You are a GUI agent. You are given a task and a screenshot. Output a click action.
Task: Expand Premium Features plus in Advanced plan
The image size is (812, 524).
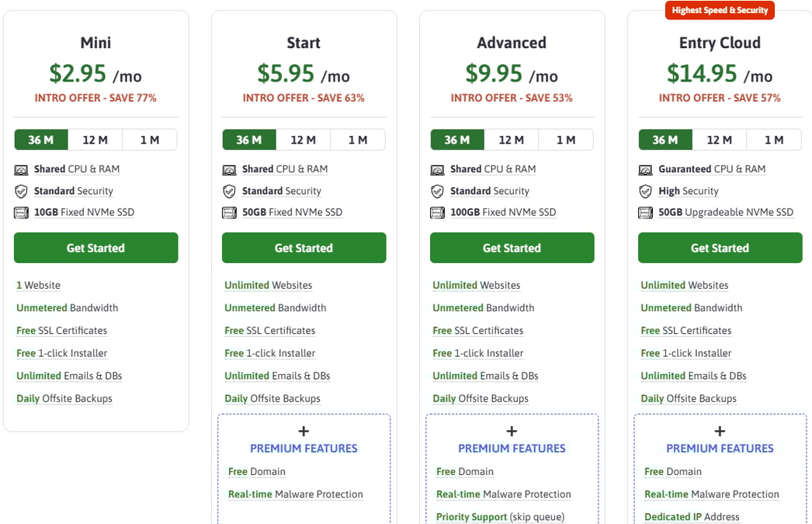[x=512, y=432]
